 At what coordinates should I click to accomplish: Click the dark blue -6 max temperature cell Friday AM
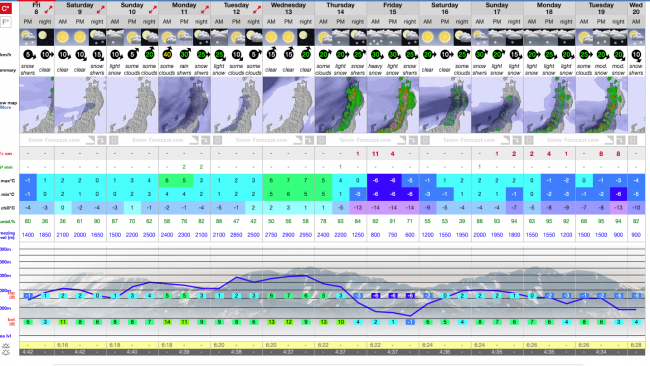(375, 181)
